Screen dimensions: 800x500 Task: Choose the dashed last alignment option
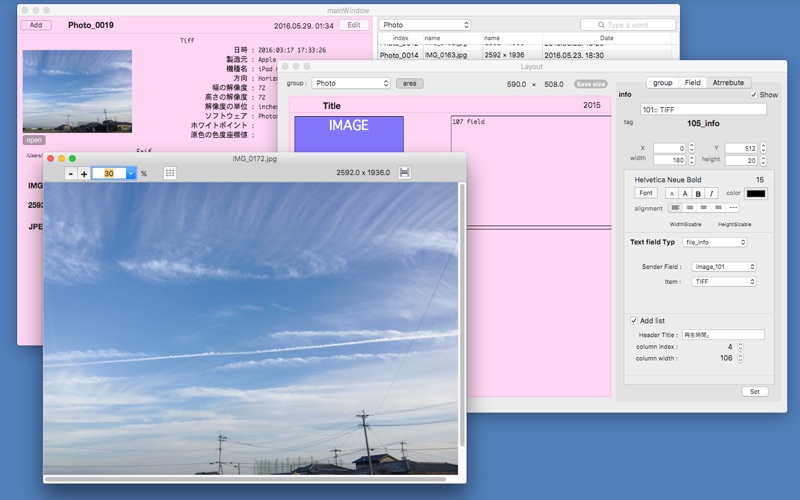point(733,208)
